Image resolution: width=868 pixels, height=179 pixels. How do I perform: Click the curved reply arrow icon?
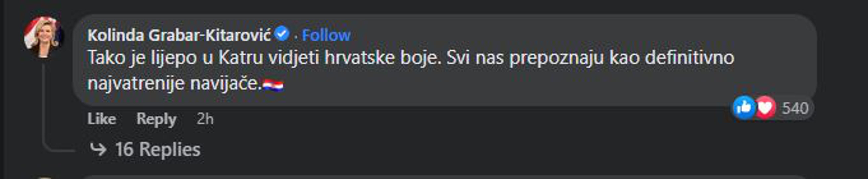tap(98, 149)
